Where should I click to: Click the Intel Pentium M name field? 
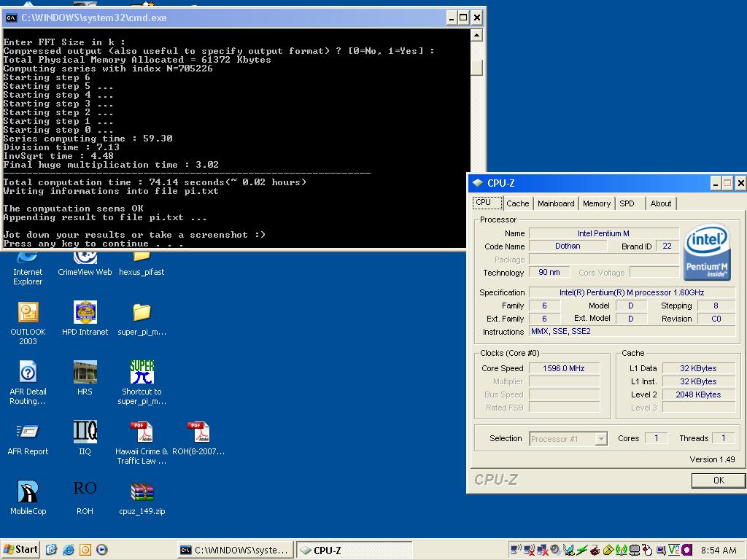point(603,233)
